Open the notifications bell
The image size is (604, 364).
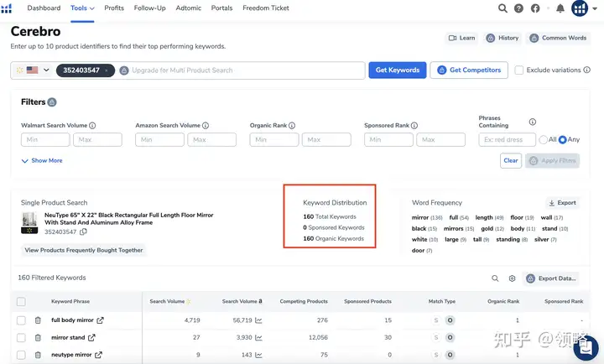pyautogui.click(x=560, y=8)
